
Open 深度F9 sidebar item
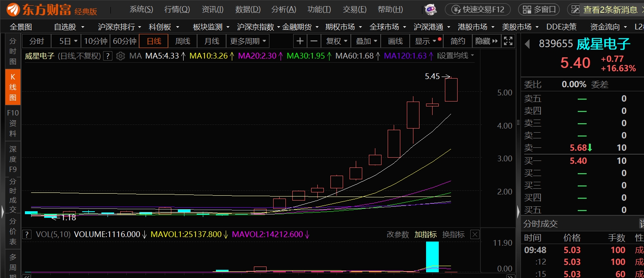point(13,159)
